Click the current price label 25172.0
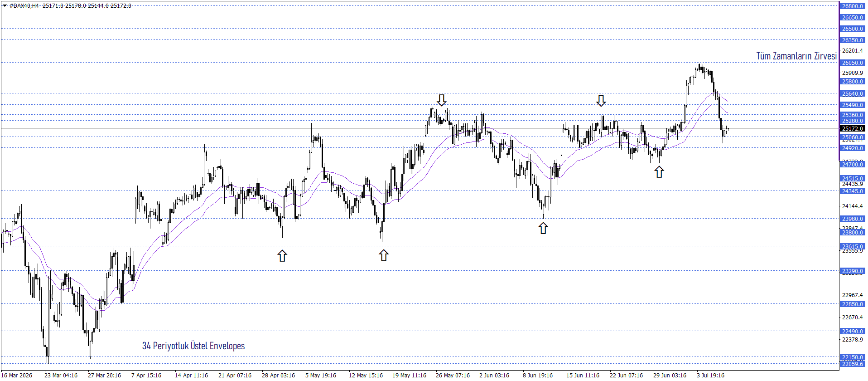868x381 pixels. coord(852,129)
